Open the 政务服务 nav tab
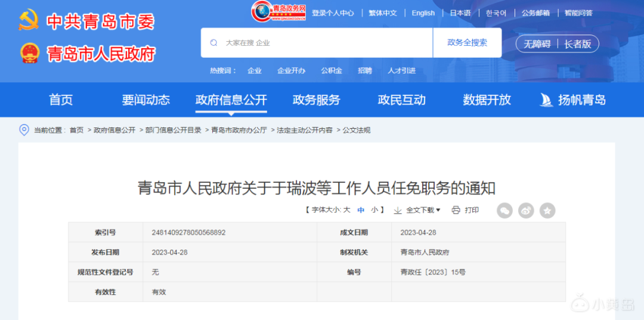Image resolution: width=644 pixels, height=320 pixels. (316, 100)
